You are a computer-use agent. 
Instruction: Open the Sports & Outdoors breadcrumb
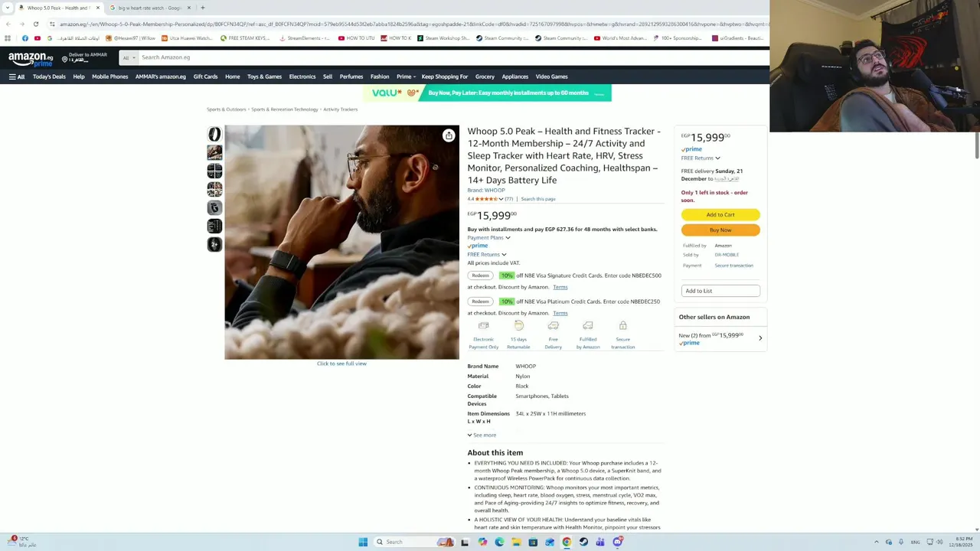coord(227,109)
